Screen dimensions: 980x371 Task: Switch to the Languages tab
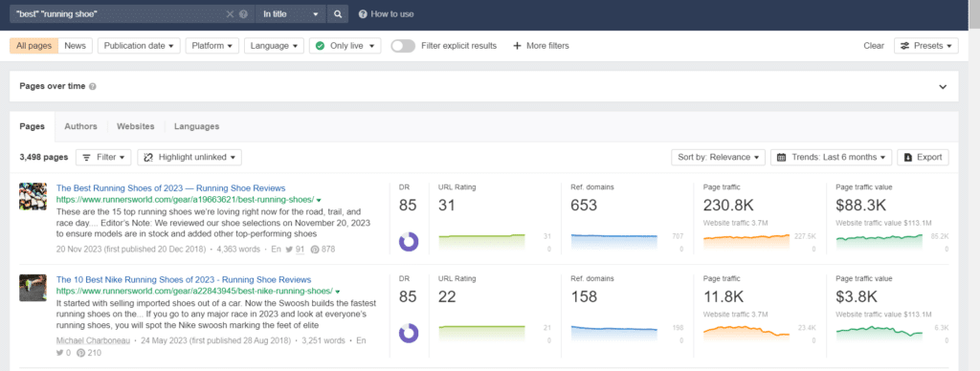pos(197,126)
